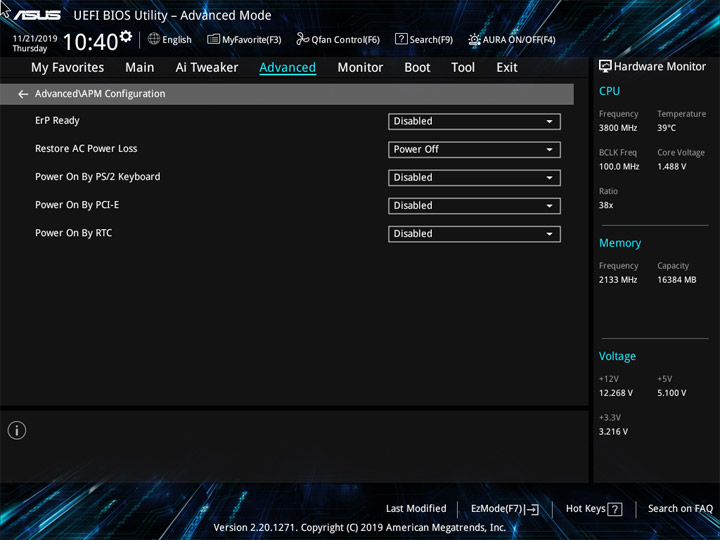Click the Advanced\APM Configuration breadcrumb text
720x540 pixels.
[100, 94]
